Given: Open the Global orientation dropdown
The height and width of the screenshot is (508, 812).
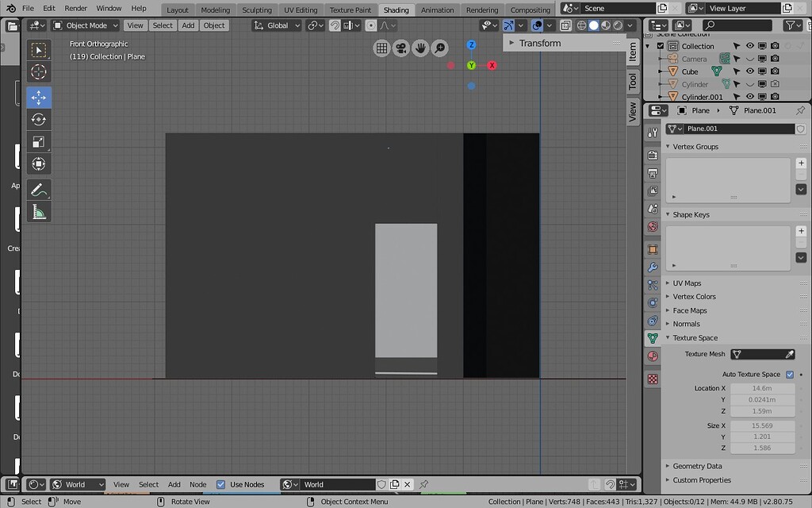Looking at the screenshot, I should pyautogui.click(x=277, y=25).
